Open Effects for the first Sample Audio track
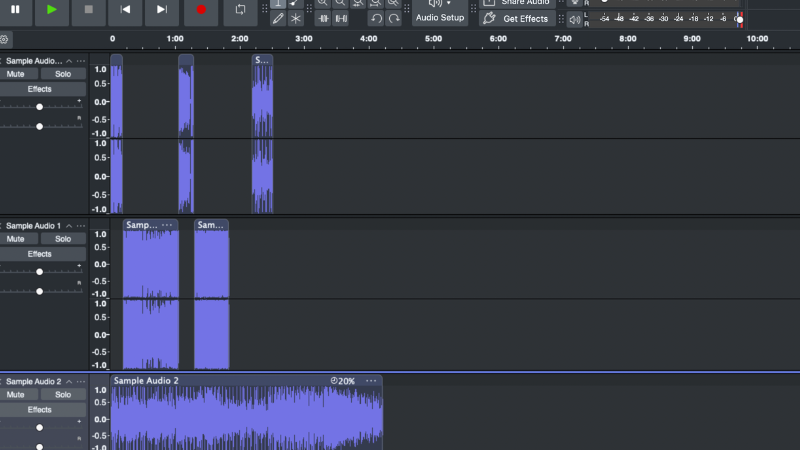 pos(39,89)
